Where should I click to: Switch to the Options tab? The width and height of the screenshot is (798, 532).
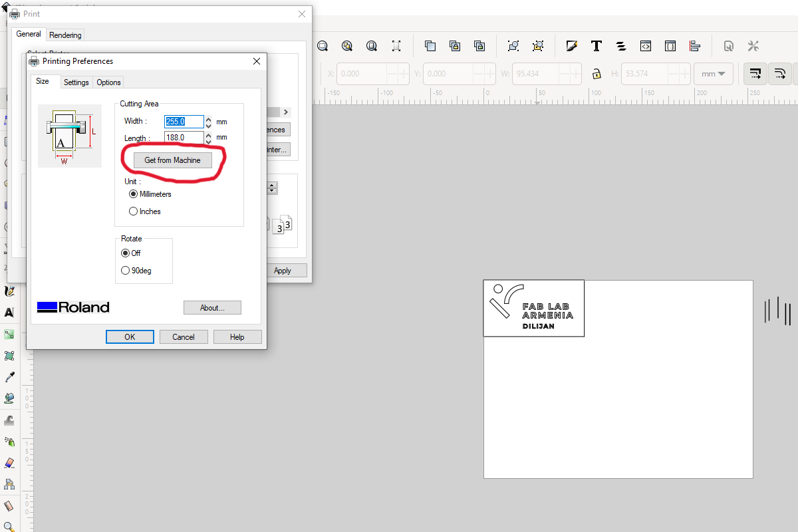[x=108, y=82]
